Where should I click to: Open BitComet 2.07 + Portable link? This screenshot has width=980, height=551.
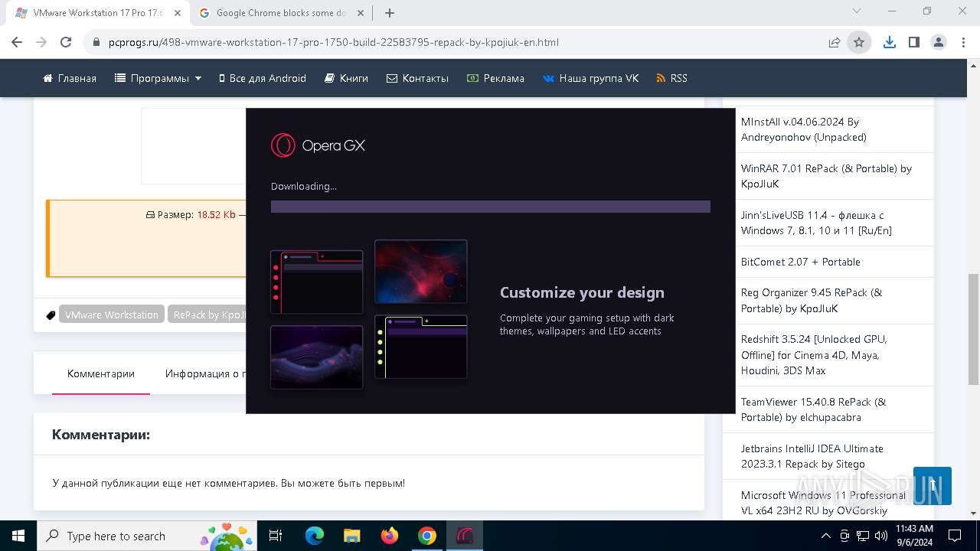801,262
